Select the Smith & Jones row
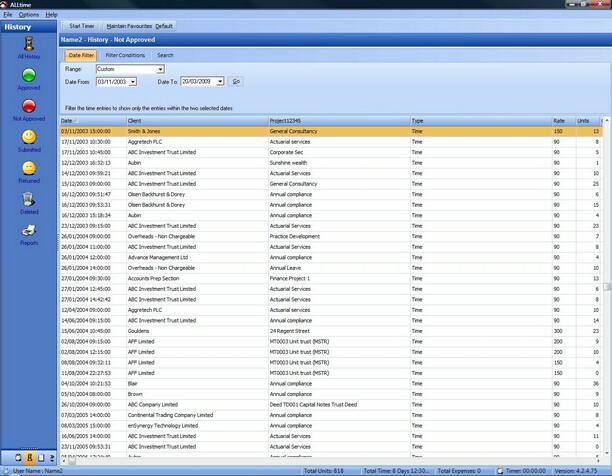This screenshot has height=476, width=612. [x=331, y=131]
